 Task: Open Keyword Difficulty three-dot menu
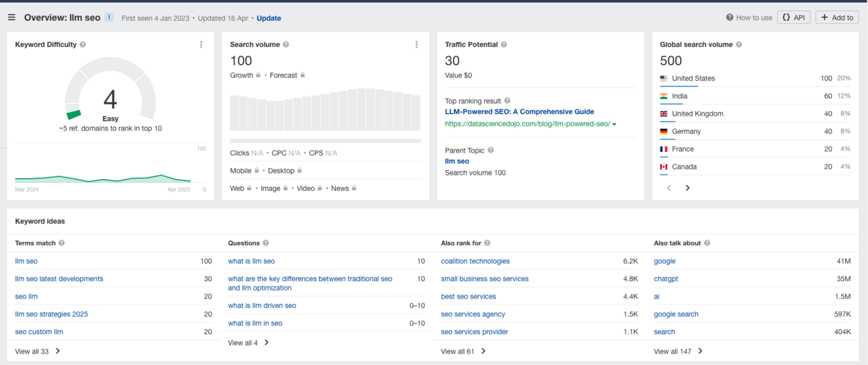pyautogui.click(x=201, y=45)
